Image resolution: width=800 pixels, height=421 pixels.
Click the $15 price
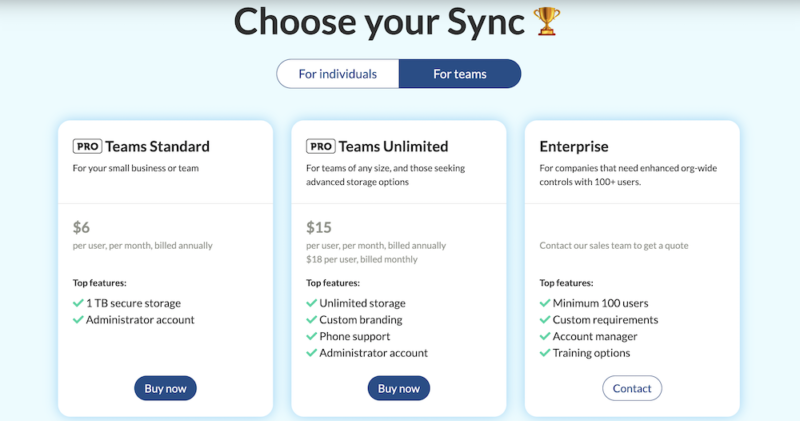pyautogui.click(x=319, y=227)
